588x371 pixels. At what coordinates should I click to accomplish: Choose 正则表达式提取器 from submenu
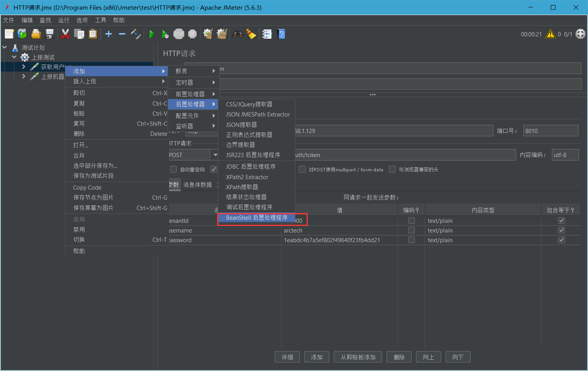tap(257, 135)
